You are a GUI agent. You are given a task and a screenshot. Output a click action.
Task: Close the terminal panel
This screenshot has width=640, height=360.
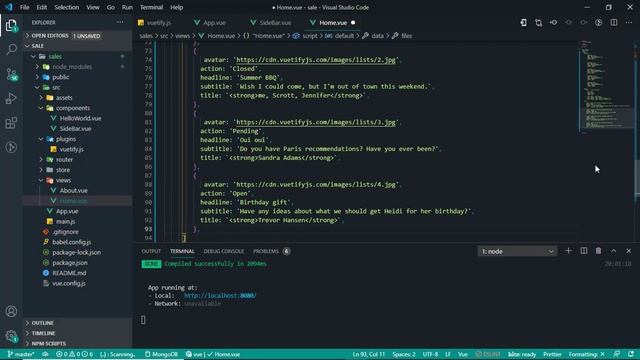point(629,251)
